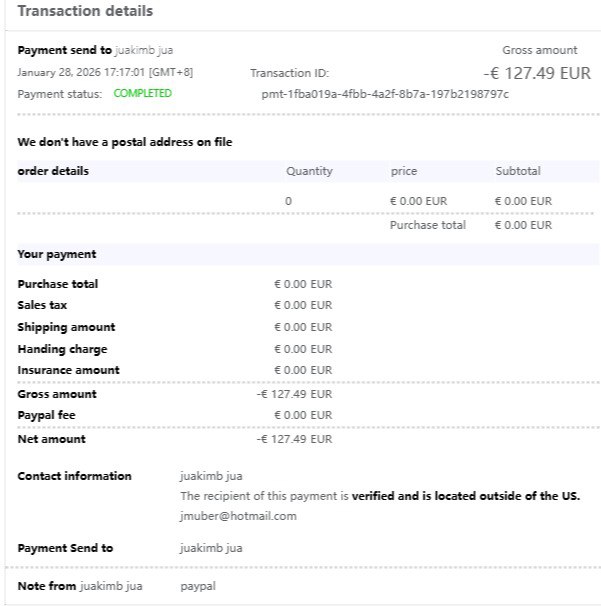Select the 'Your payment' section heading
This screenshot has width=601, height=606.
point(57,254)
